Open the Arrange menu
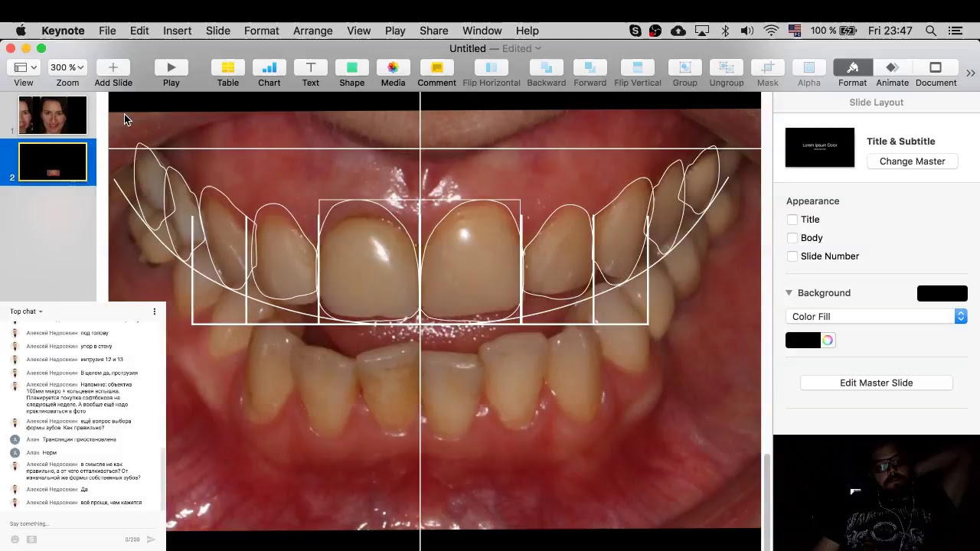This screenshot has width=980, height=551. (x=312, y=31)
